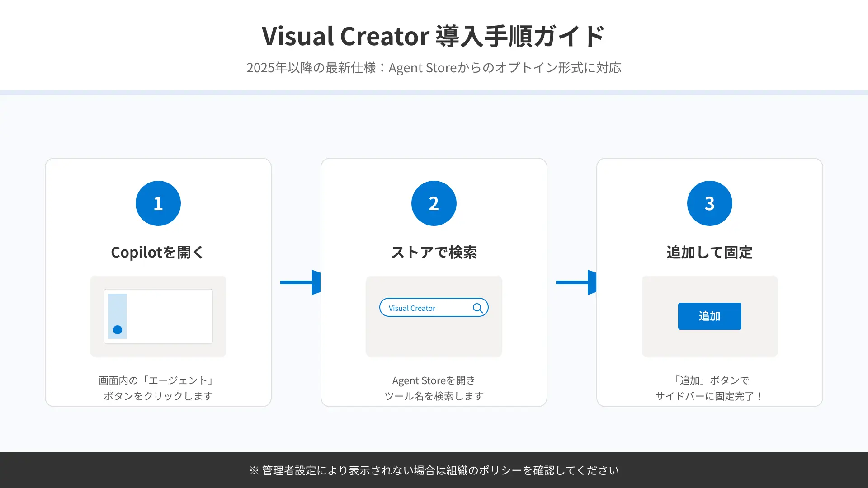Viewport: 868px width, 488px height.
Task: Click the heading "ストアで検索"
Action: point(434,252)
